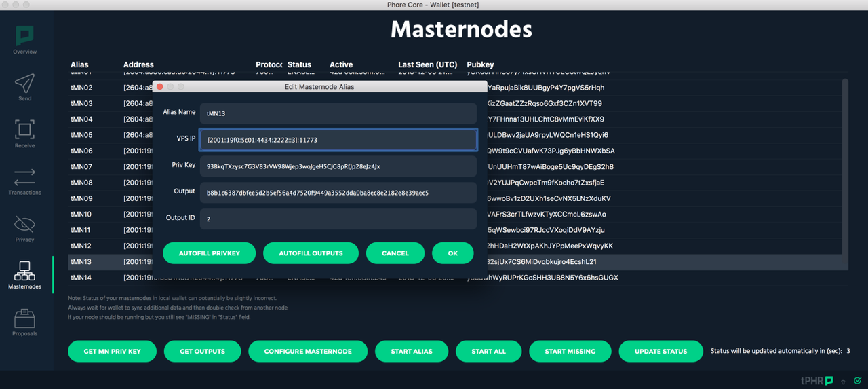Image resolution: width=868 pixels, height=389 pixels.
Task: Click the masternode list vertical scrollbar
Action: tap(845, 166)
